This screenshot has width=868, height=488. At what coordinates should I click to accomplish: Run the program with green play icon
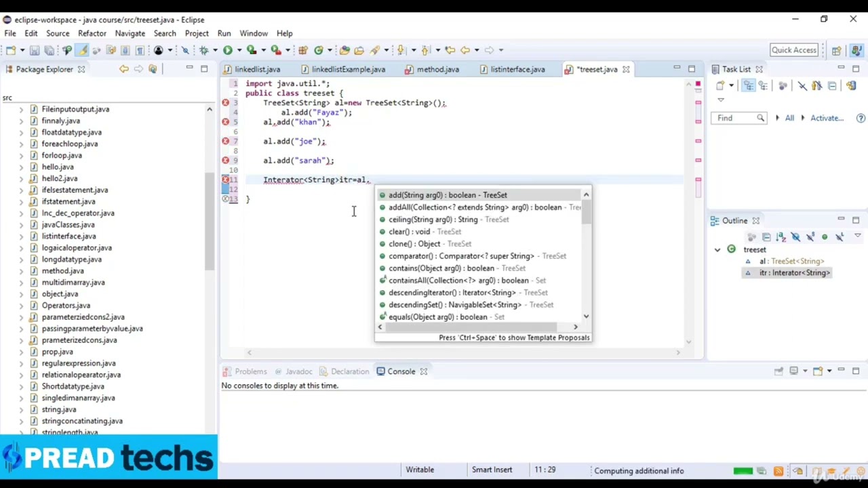pyautogui.click(x=229, y=50)
